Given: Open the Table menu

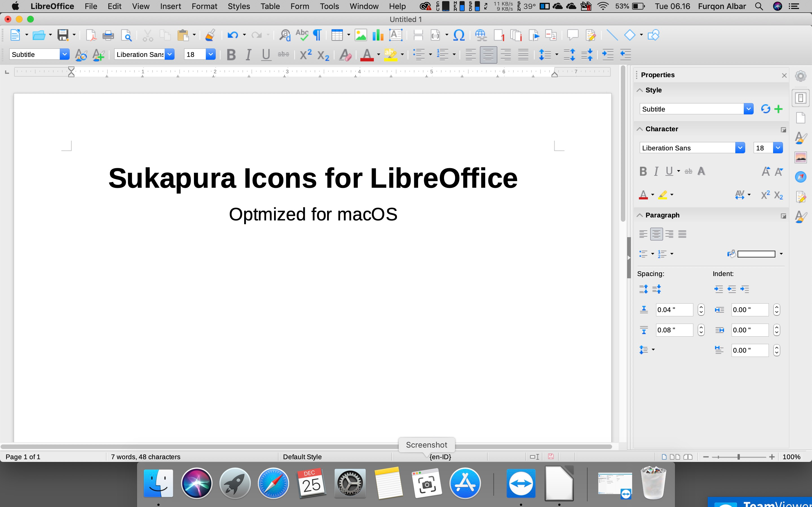Looking at the screenshot, I should (x=270, y=6).
